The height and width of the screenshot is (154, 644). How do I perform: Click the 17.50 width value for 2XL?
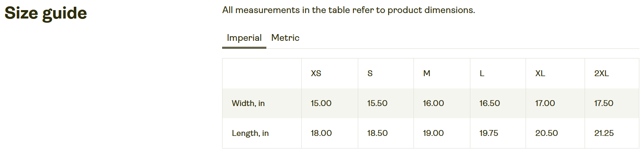[604, 103]
